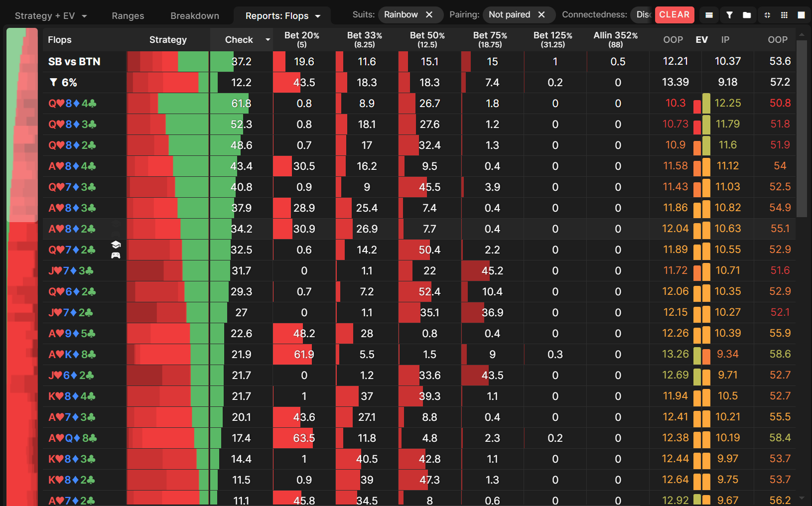Open the filter funnel icon in toolbar
812x506 pixels.
[x=729, y=15]
